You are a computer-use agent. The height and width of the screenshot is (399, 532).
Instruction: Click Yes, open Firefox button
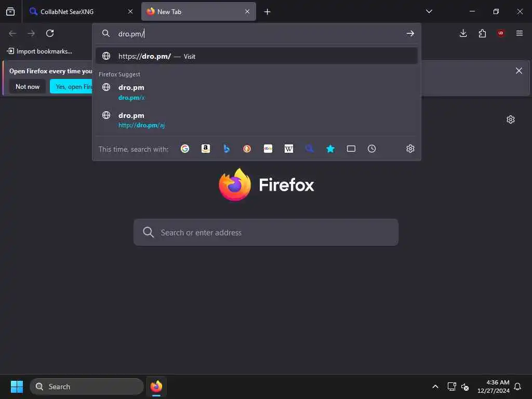click(71, 87)
